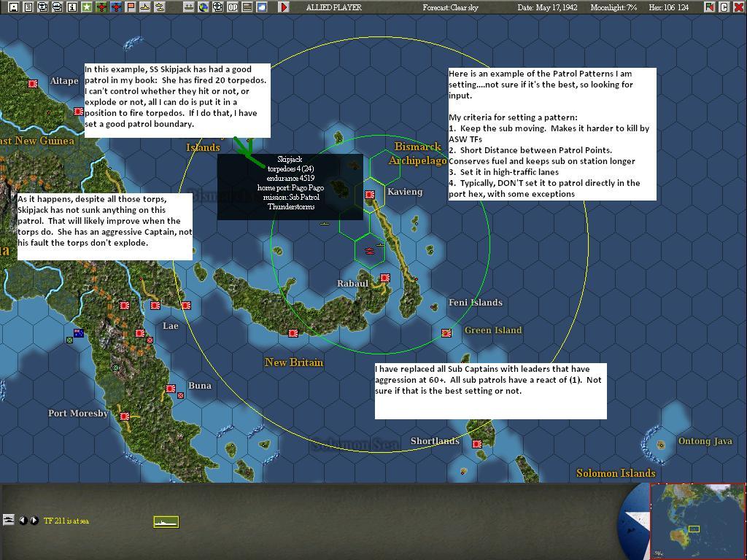Select the Australian flag unit marker
Screen dimensions: 747x560
tap(79, 332)
